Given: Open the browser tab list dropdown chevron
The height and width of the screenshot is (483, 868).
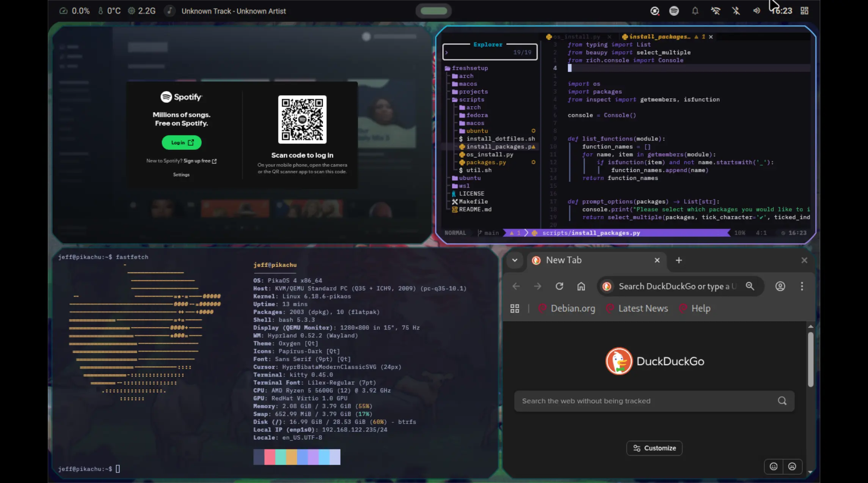Looking at the screenshot, I should pos(515,260).
